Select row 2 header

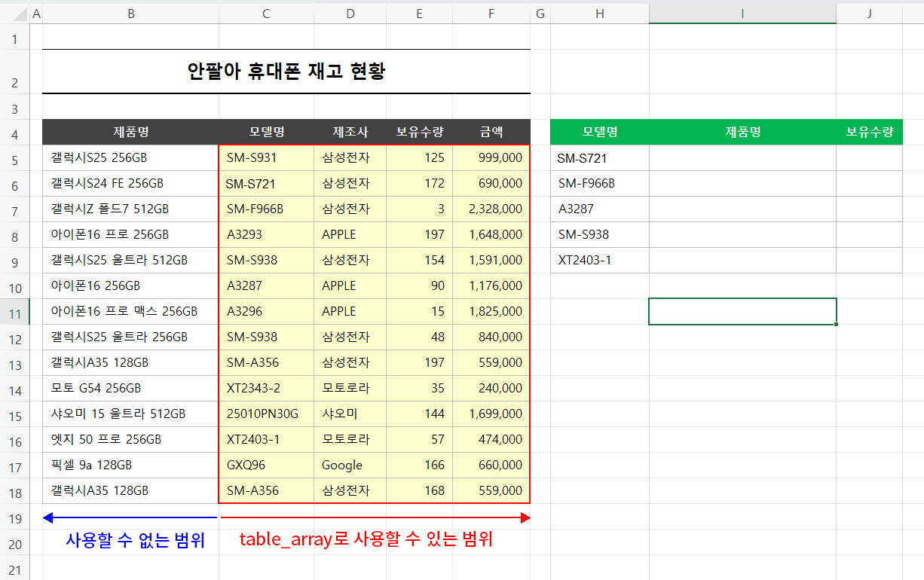(x=15, y=72)
